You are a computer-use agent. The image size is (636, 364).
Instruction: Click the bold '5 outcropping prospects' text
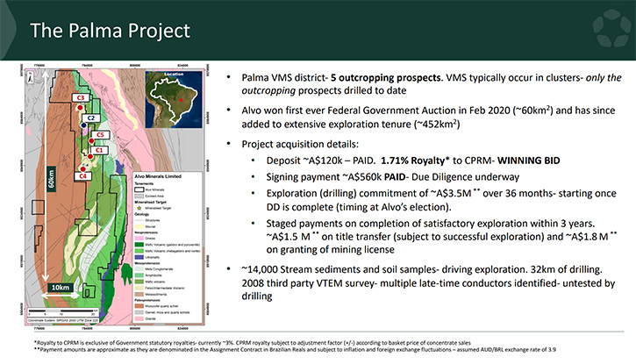coord(385,77)
